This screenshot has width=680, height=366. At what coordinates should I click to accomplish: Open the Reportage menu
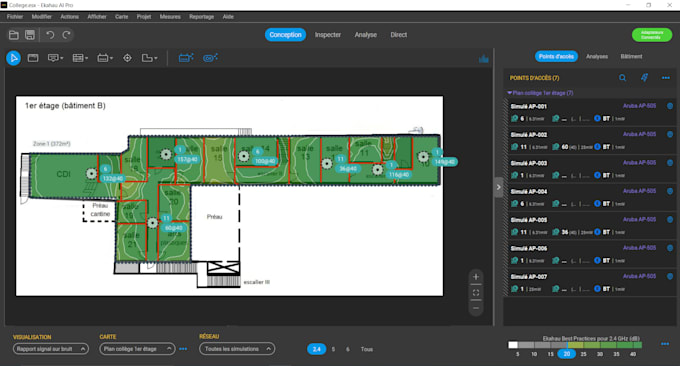coord(201,16)
